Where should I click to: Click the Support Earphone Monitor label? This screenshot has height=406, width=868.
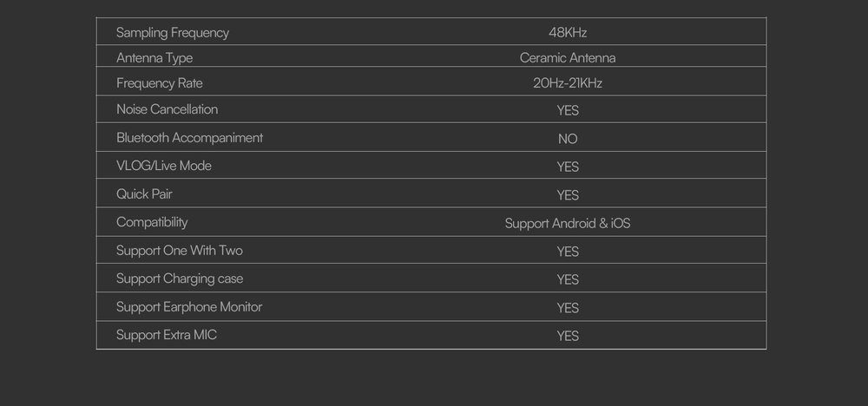pyautogui.click(x=189, y=307)
